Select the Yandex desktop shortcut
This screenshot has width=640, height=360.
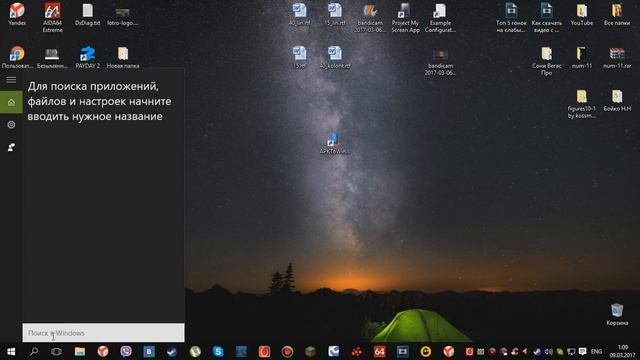click(x=17, y=14)
